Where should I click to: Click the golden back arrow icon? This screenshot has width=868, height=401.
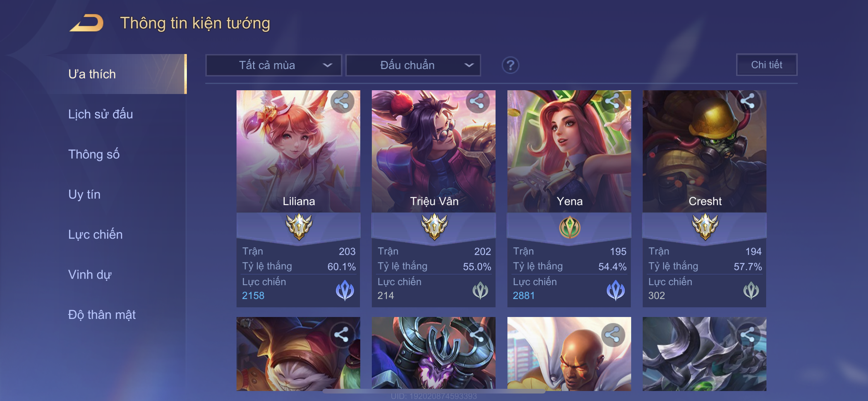tap(87, 23)
